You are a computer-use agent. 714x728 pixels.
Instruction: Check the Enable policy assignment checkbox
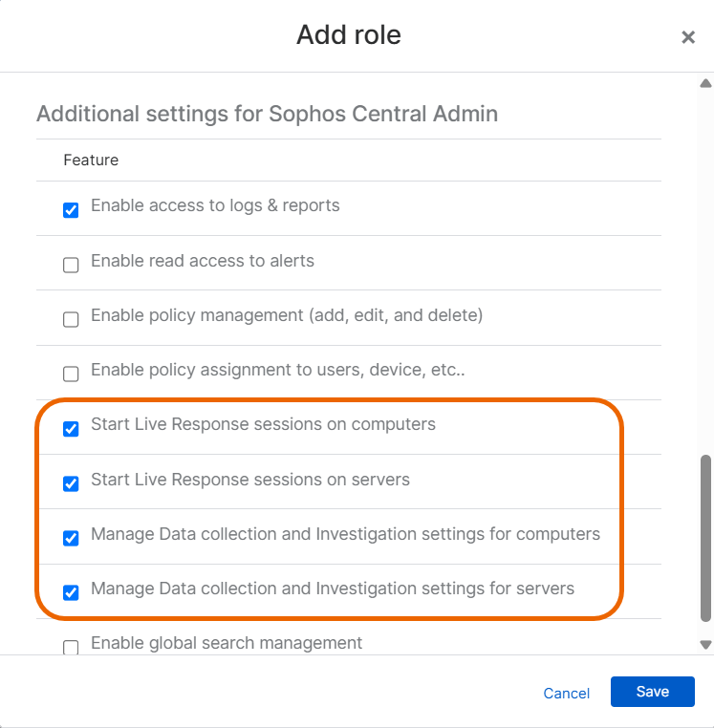(71, 374)
